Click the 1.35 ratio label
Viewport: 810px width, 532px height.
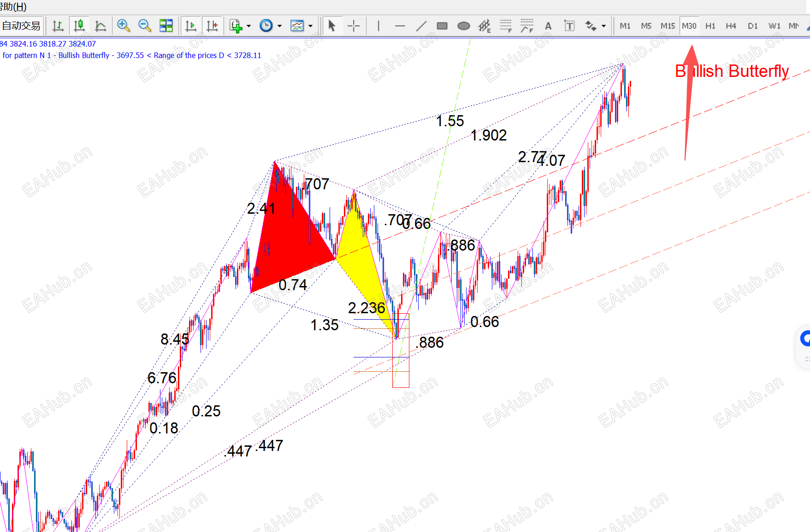[x=325, y=325]
